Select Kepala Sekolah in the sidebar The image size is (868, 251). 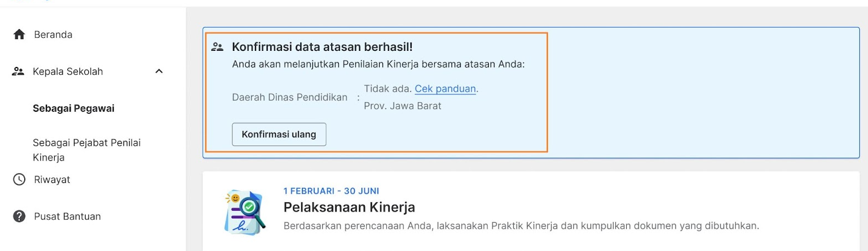pos(68,71)
